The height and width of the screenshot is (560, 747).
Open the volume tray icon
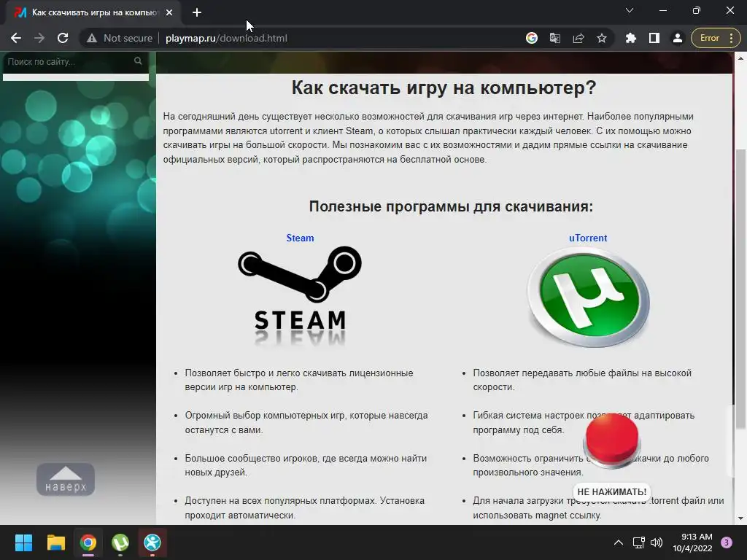pyautogui.click(x=657, y=542)
